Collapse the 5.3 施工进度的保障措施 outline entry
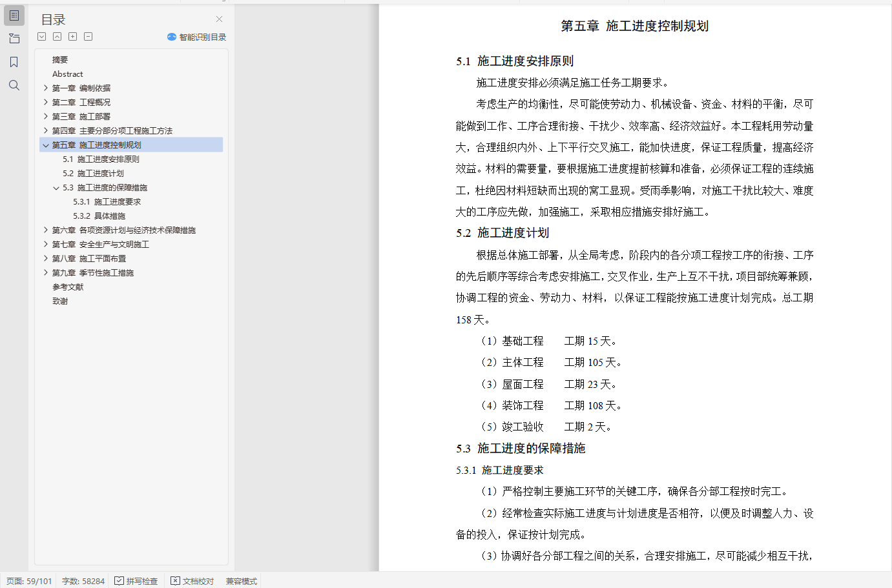The height and width of the screenshot is (588, 892). point(56,188)
